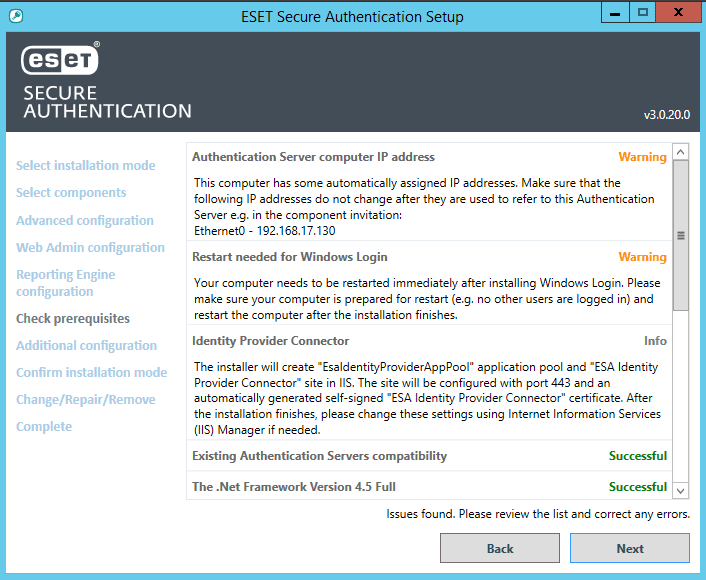Maximize the setup window

pyautogui.click(x=643, y=13)
